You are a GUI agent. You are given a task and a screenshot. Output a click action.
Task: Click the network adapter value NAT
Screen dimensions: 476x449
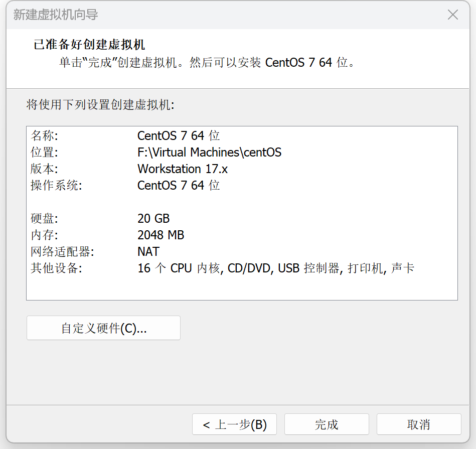click(148, 252)
